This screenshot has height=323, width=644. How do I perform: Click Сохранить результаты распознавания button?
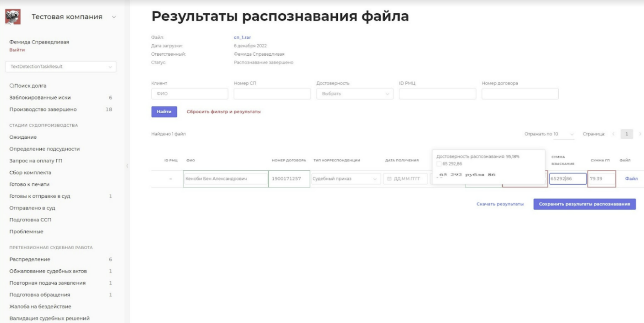click(x=584, y=204)
